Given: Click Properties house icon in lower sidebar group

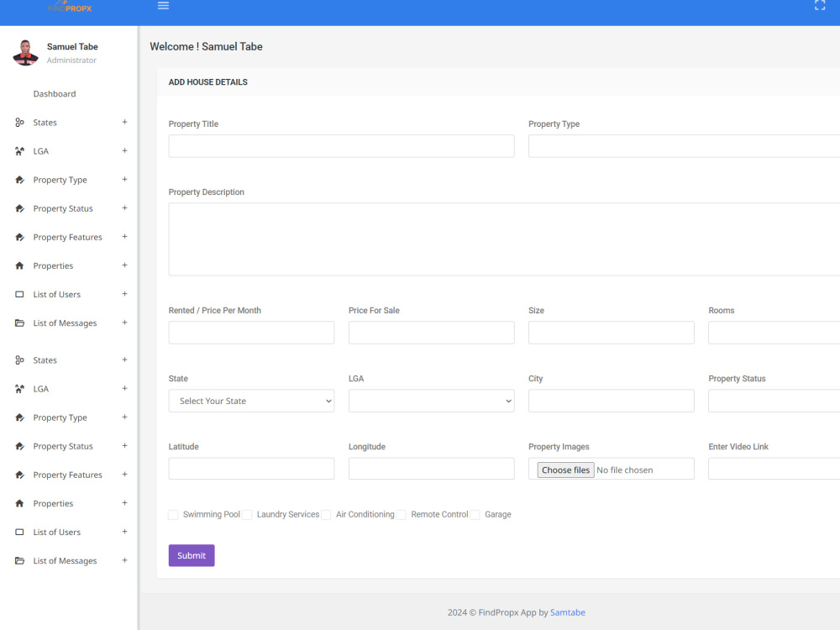Looking at the screenshot, I should pyautogui.click(x=20, y=503).
